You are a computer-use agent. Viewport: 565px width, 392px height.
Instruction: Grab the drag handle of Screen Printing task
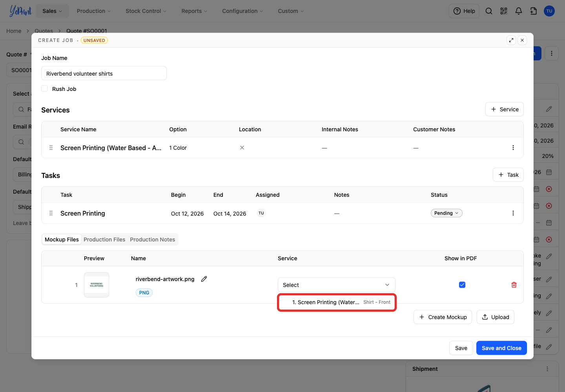pos(51,213)
